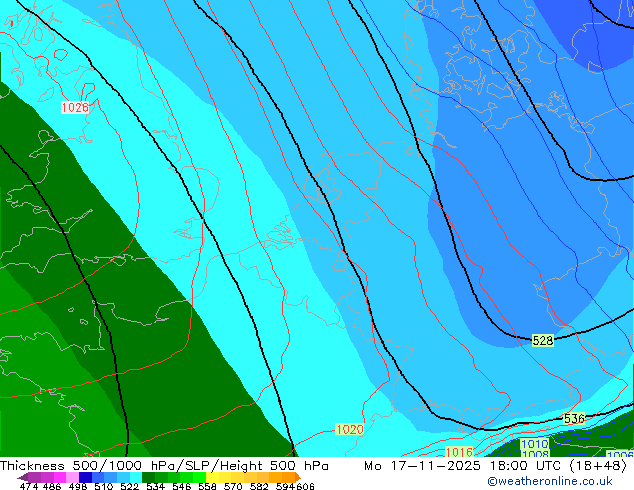Image resolution: width=634 pixels, height=490 pixels.
Task: Click the dark purple arrow at legend start
Action: 22,477
